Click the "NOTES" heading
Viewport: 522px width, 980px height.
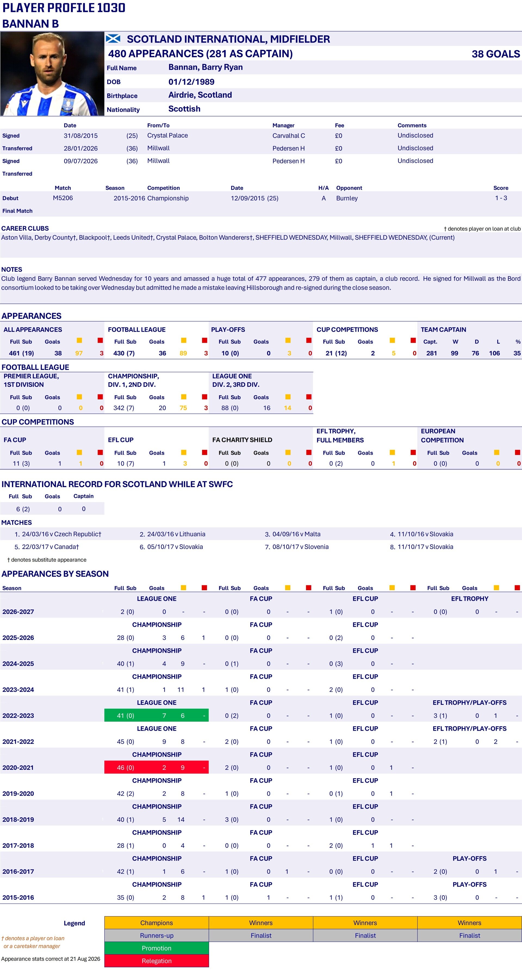point(12,269)
